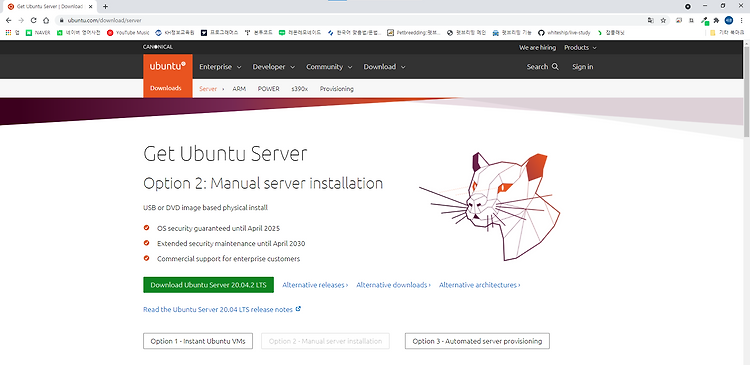Expand the Community dropdown menu
Screen dimensions: 750x365
329,66
